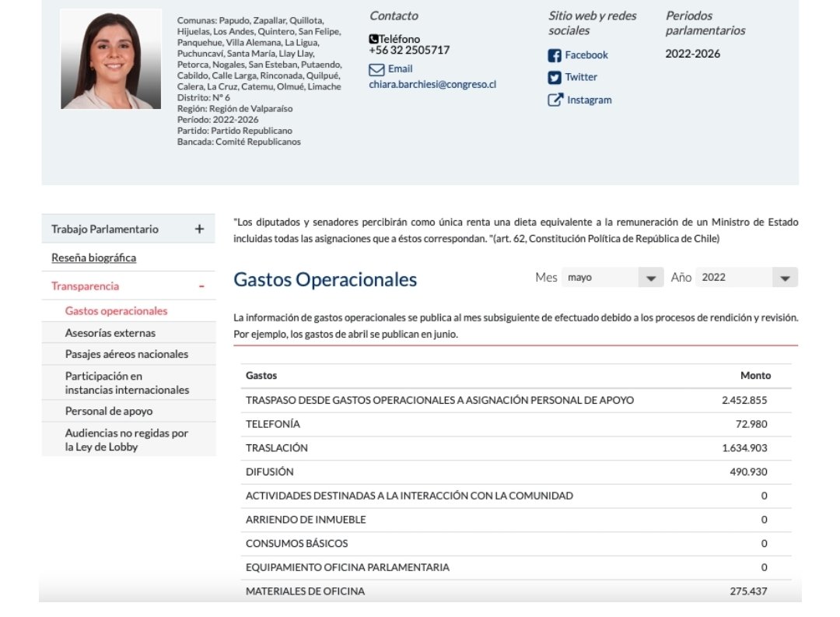Open Reseña biográfica page
The height and width of the screenshot is (617, 840).
click(94, 258)
